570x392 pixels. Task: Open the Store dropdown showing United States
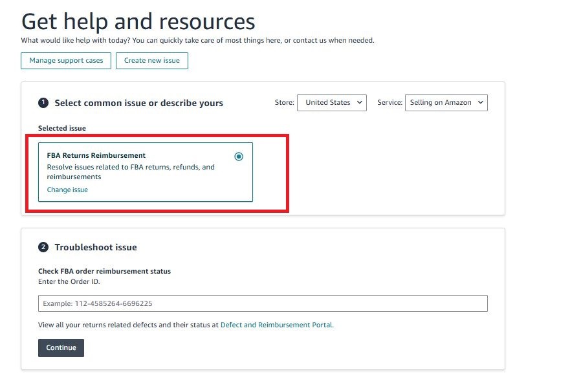click(x=331, y=102)
